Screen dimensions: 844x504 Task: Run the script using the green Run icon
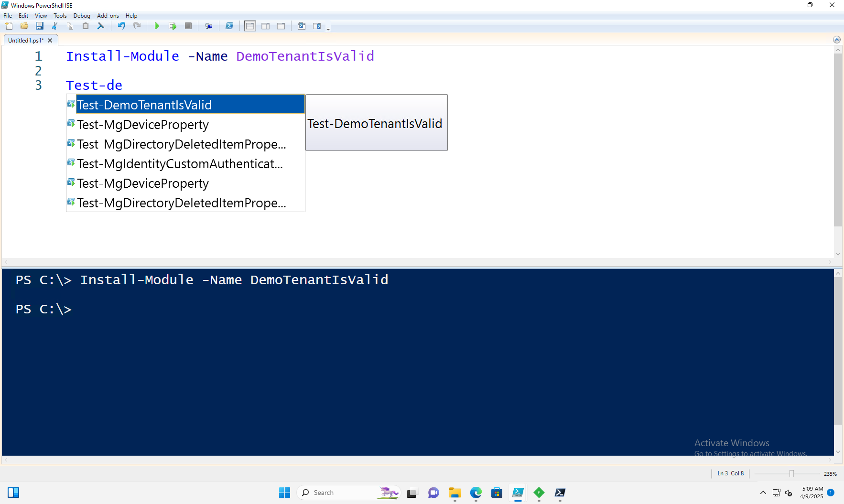tap(157, 26)
